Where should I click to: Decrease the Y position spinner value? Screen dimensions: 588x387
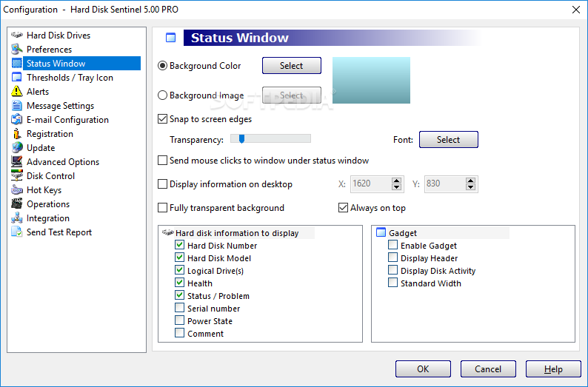click(470, 187)
